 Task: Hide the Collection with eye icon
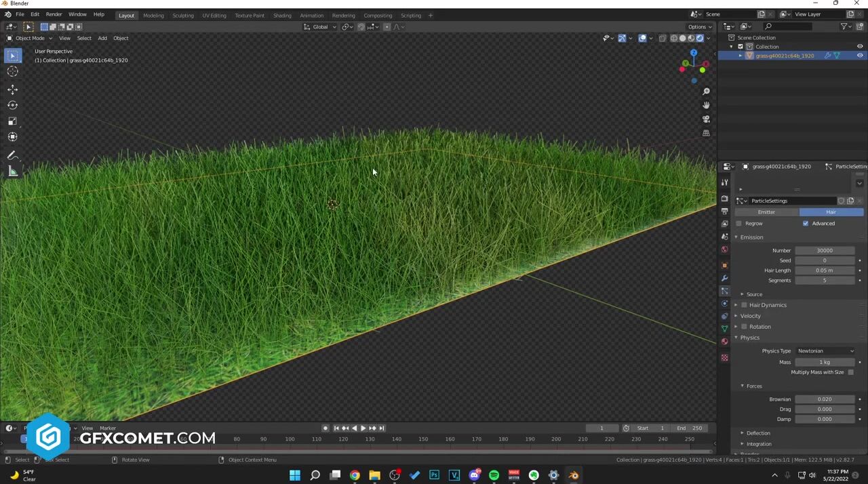click(x=860, y=46)
